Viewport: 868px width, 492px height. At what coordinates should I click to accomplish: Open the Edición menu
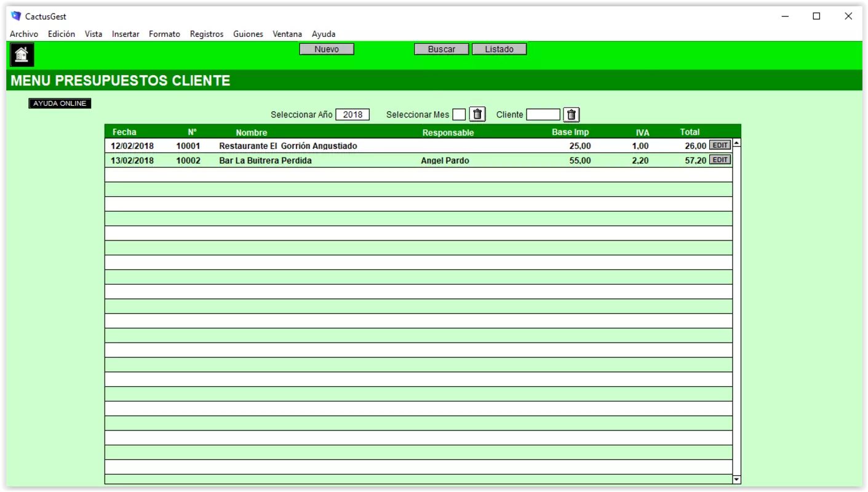click(x=62, y=34)
